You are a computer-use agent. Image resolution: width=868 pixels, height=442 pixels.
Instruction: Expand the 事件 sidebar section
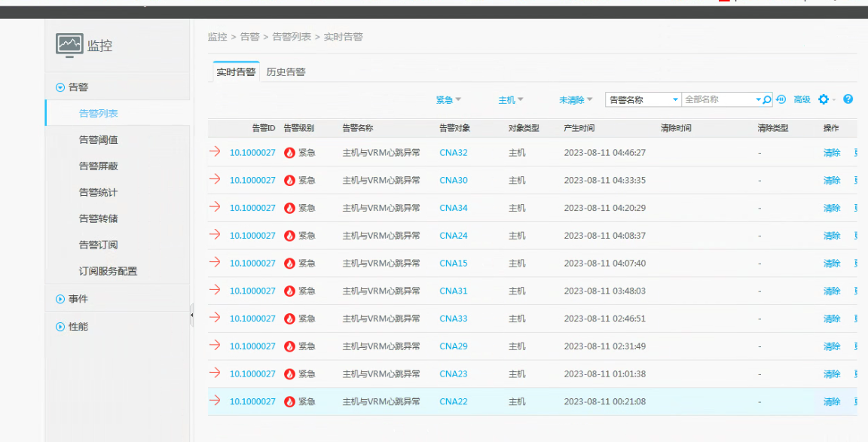tap(60, 299)
